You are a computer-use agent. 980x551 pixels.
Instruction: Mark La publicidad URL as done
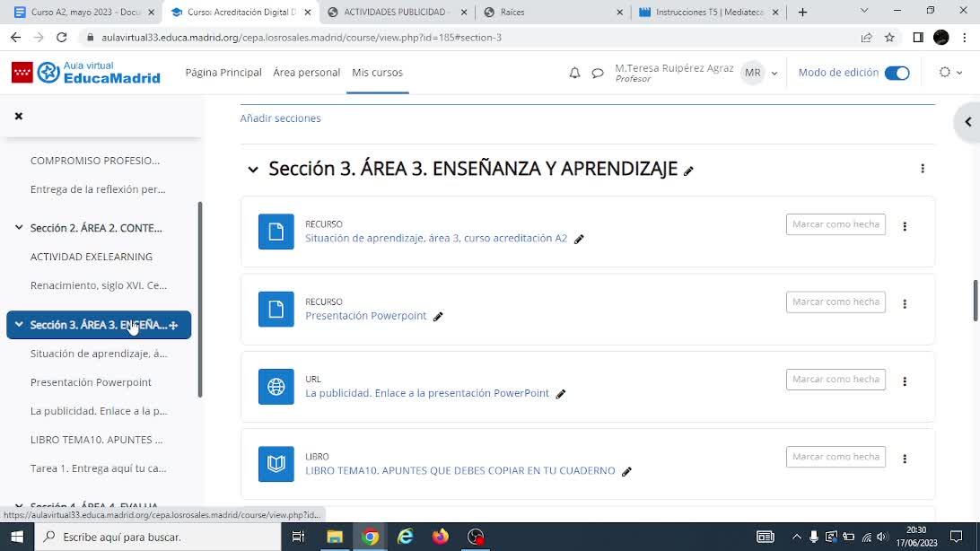(x=836, y=380)
